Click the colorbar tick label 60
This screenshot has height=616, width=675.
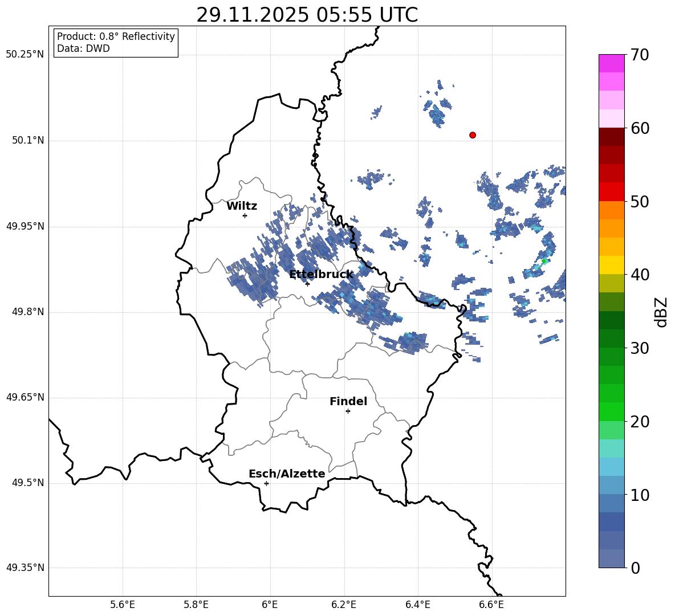[640, 128]
